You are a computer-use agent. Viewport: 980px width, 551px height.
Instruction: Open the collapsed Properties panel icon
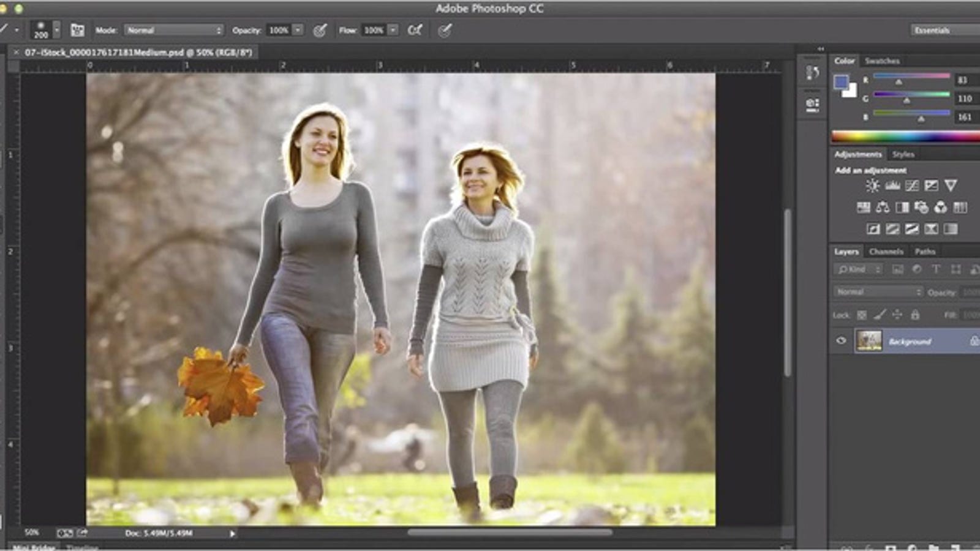(813, 104)
